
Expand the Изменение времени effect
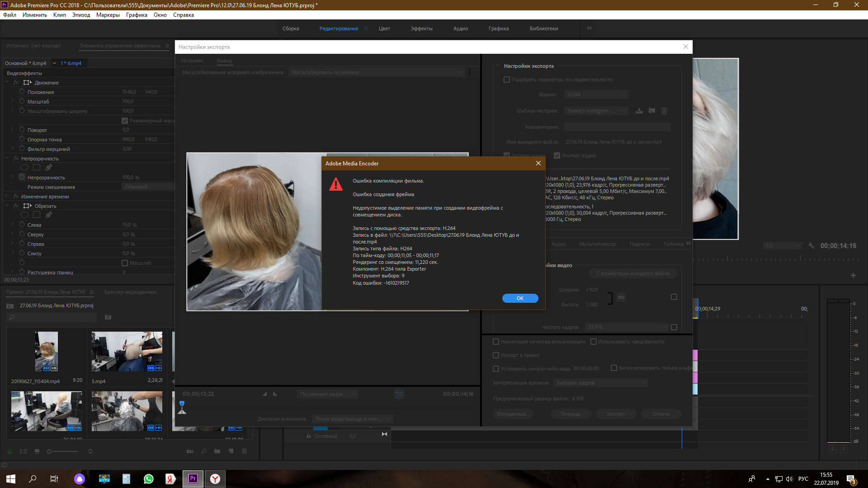[7, 196]
